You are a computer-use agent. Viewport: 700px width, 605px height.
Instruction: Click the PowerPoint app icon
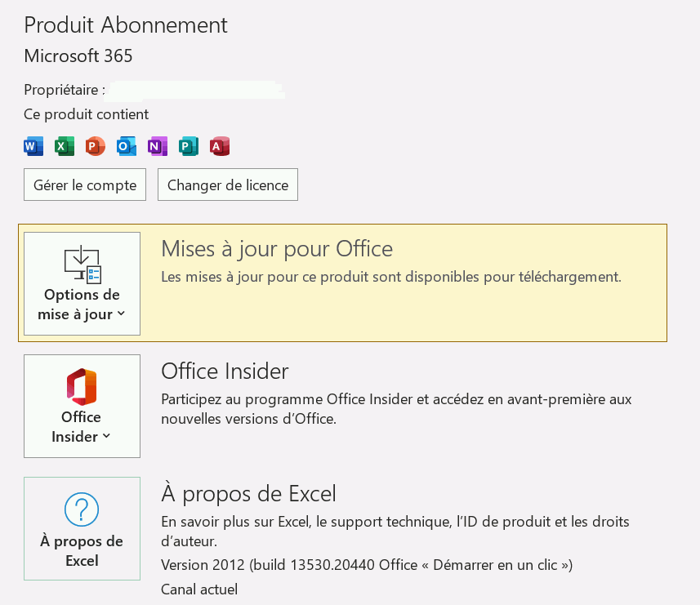tap(96, 146)
